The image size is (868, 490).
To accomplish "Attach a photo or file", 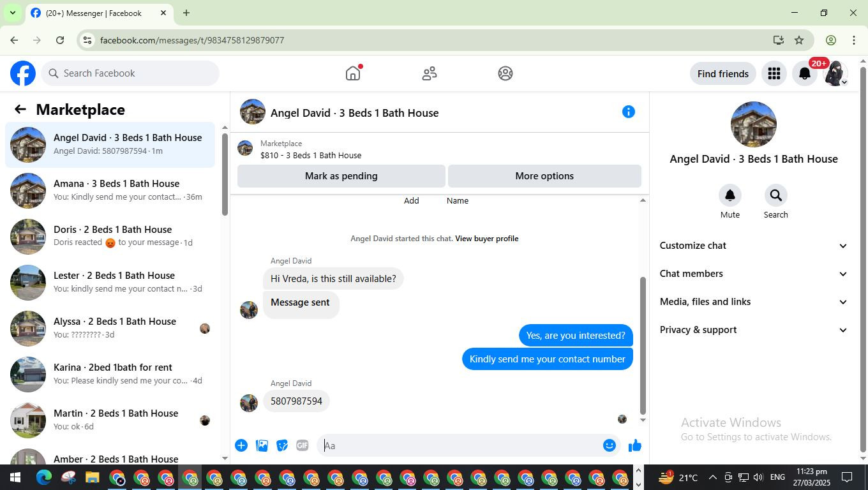I will pyautogui.click(x=262, y=445).
